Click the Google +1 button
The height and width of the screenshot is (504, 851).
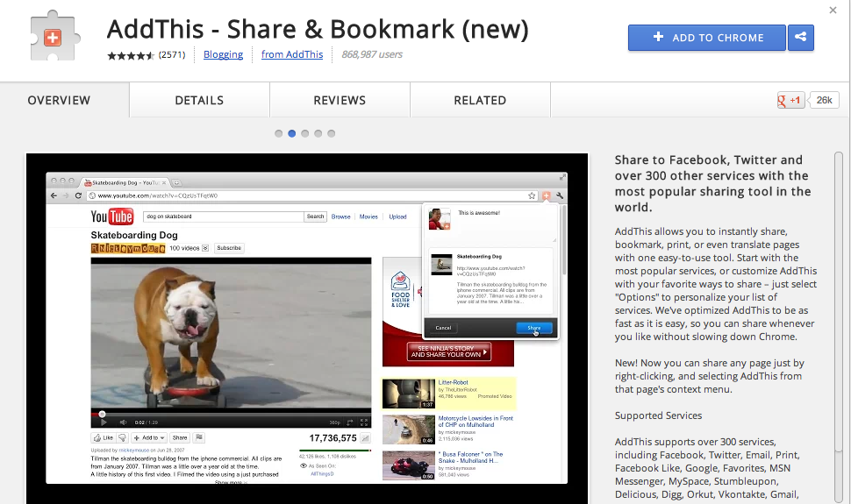[790, 101]
